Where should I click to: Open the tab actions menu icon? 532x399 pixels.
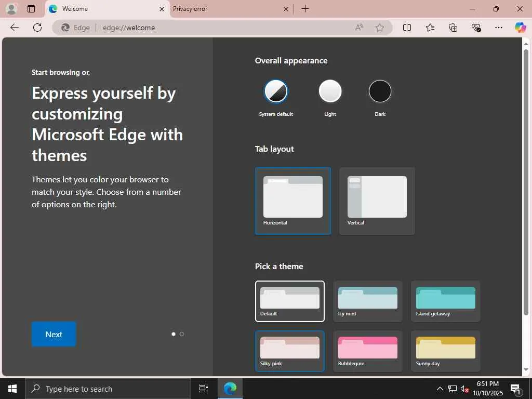pyautogui.click(x=31, y=9)
